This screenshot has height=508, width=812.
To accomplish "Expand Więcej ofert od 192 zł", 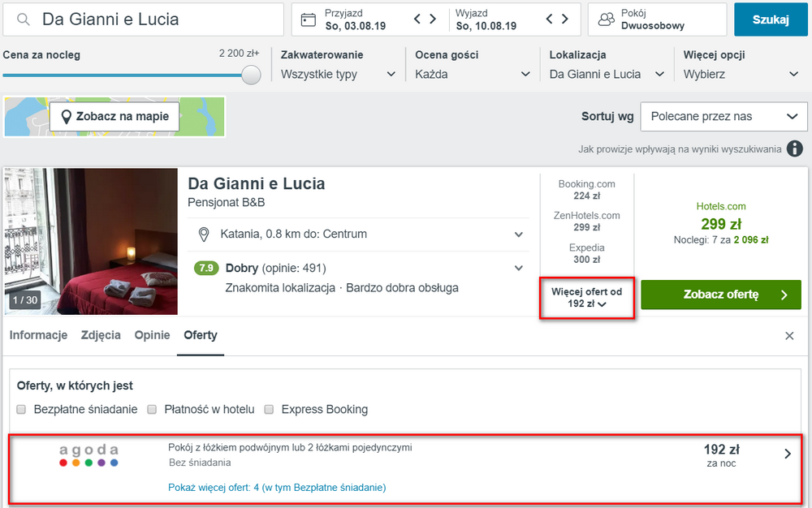I will coord(587,298).
